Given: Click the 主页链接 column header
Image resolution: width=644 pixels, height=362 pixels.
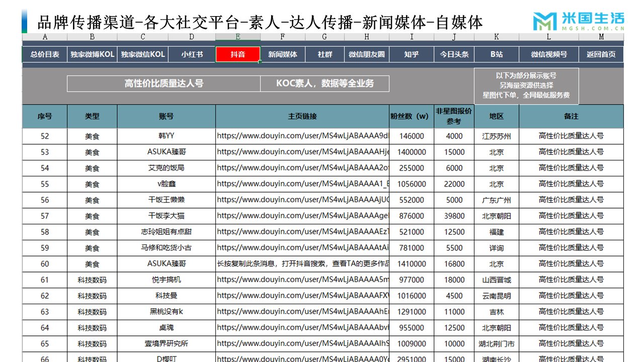Looking at the screenshot, I should [x=302, y=116].
